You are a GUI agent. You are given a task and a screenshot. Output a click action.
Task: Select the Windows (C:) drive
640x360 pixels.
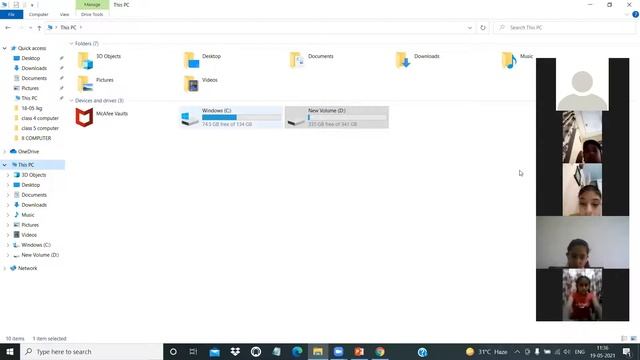pyautogui.click(x=231, y=117)
